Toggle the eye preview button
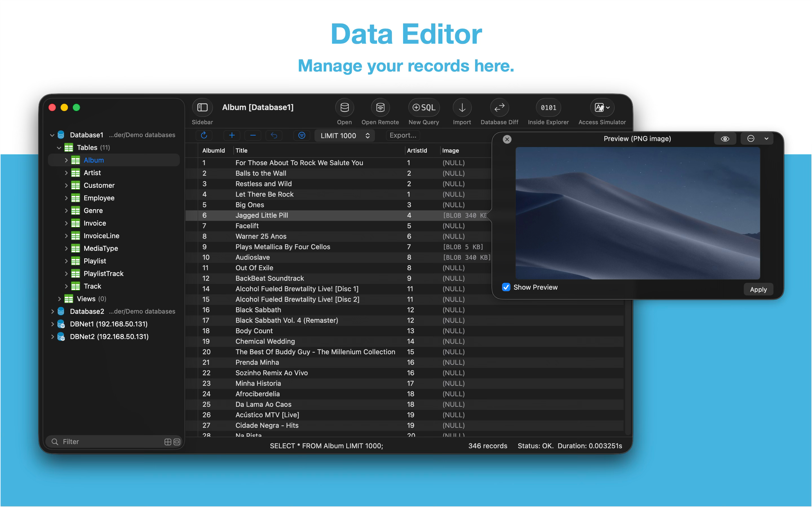 (725, 139)
